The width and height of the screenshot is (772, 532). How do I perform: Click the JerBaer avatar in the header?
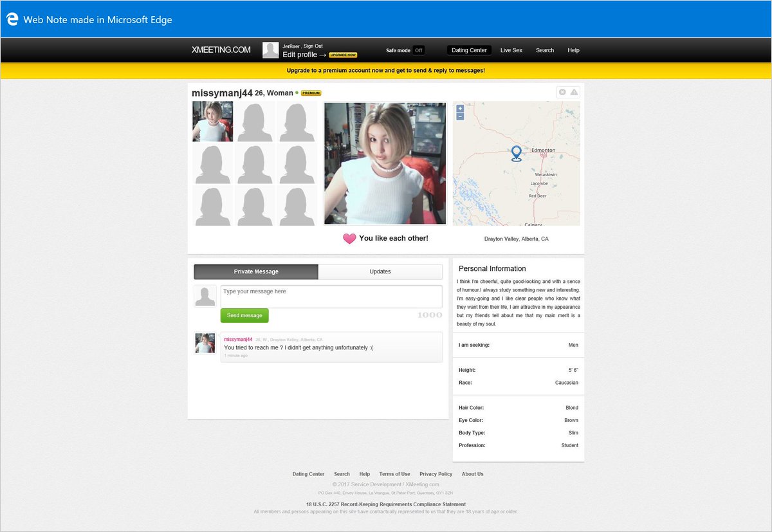click(271, 50)
